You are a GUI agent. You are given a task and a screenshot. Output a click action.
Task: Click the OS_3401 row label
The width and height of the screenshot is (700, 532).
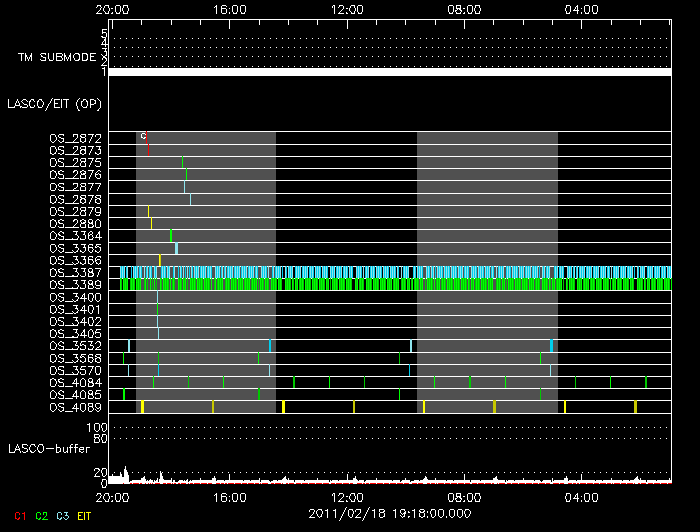(x=75, y=309)
